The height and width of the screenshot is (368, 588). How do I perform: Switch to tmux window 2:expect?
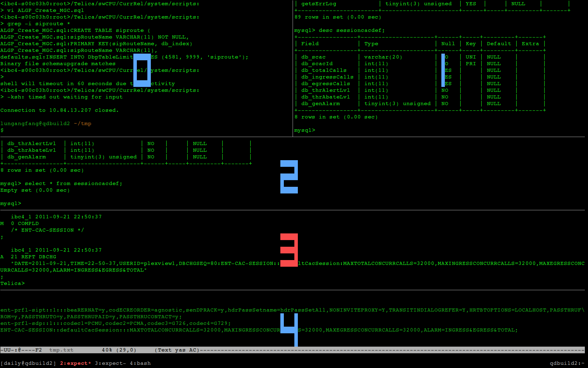tap(75, 363)
